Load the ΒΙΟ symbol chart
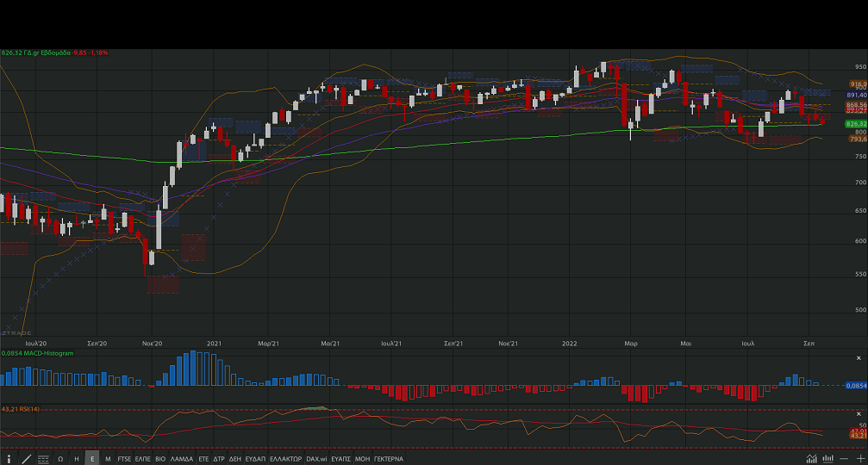 [x=160, y=459]
